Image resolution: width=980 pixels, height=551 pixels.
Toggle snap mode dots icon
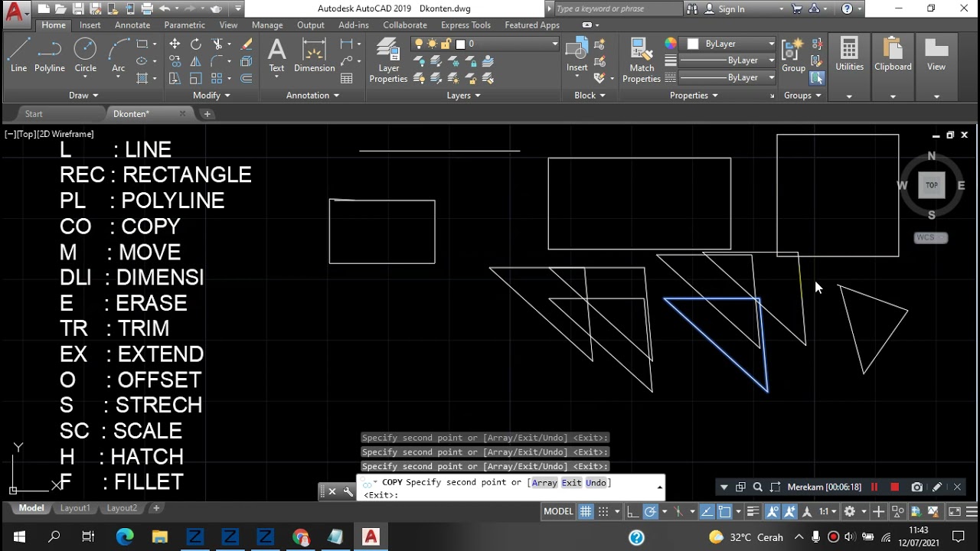(x=603, y=511)
